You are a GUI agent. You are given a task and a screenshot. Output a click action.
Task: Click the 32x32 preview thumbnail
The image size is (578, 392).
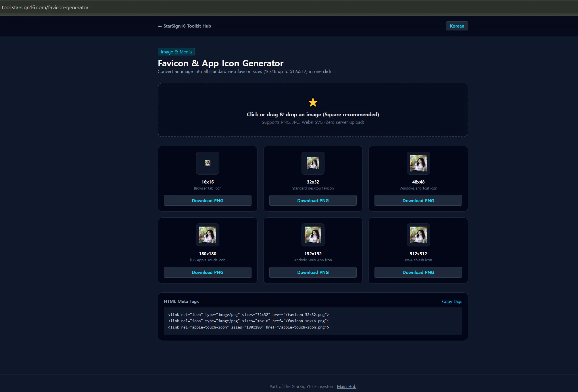313,163
